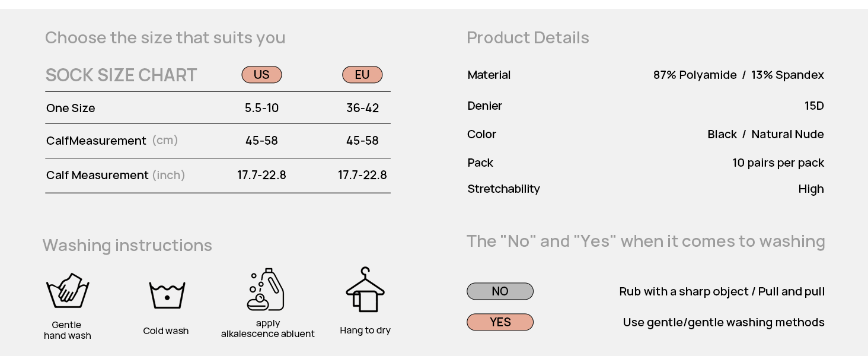Click the hang to dry hanger icon
868x356 pixels.
pyautogui.click(x=365, y=290)
